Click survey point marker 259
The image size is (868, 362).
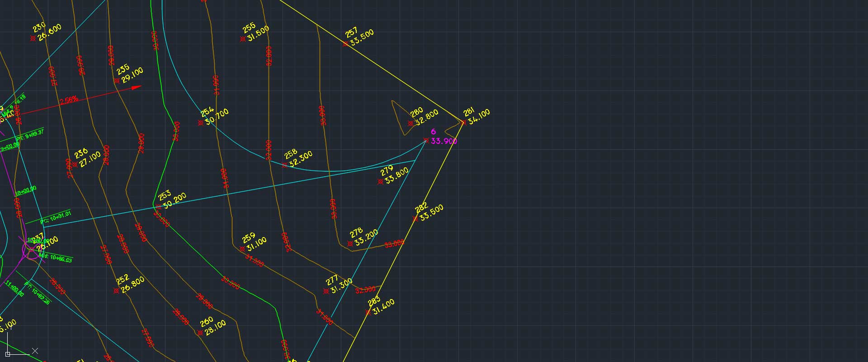tap(242, 249)
